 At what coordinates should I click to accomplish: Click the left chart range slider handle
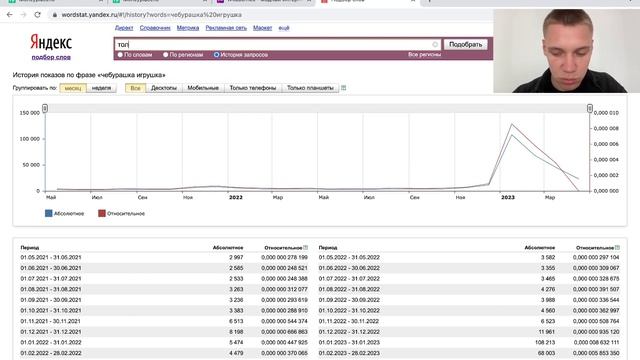point(45,108)
